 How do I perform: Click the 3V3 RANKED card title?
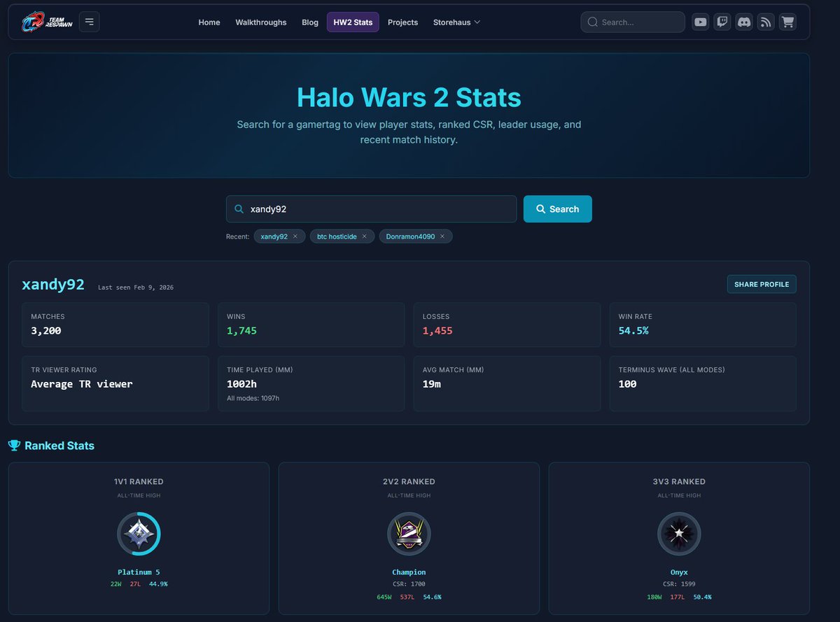(679, 481)
